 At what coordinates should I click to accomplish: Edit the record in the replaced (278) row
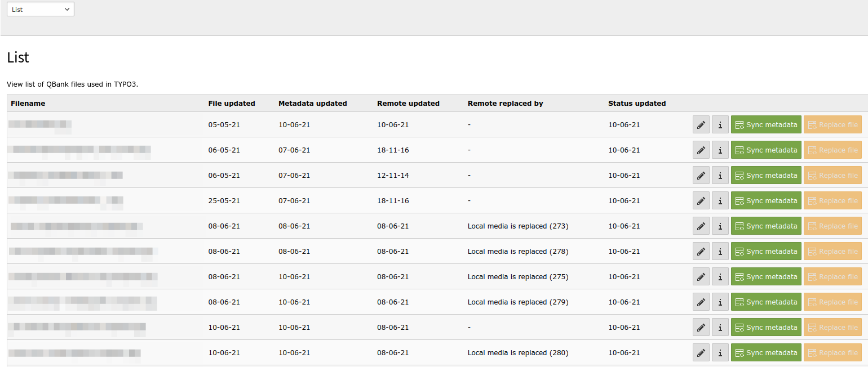tap(701, 252)
